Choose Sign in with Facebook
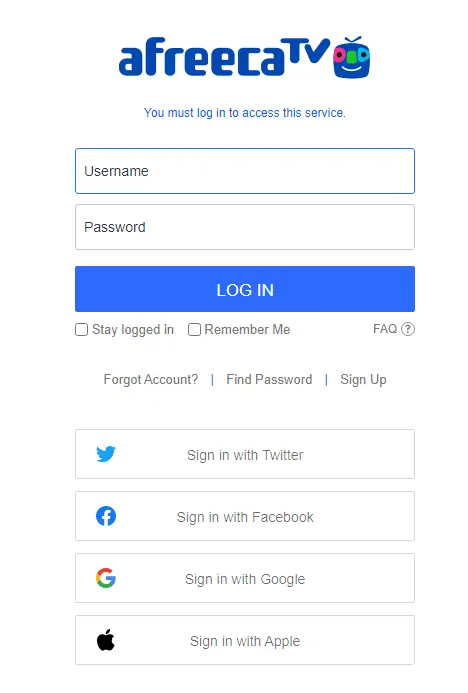 (245, 516)
